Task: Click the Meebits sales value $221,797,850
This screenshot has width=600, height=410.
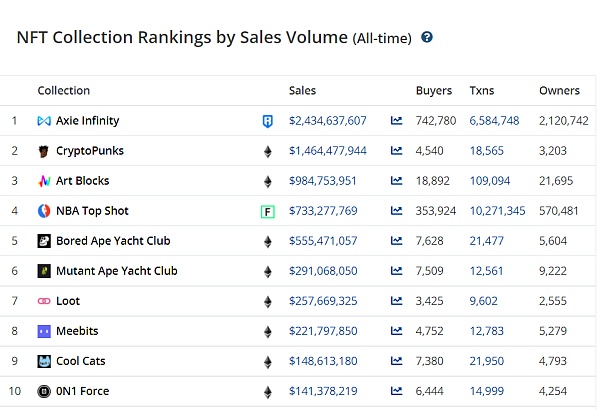Action: (x=324, y=331)
